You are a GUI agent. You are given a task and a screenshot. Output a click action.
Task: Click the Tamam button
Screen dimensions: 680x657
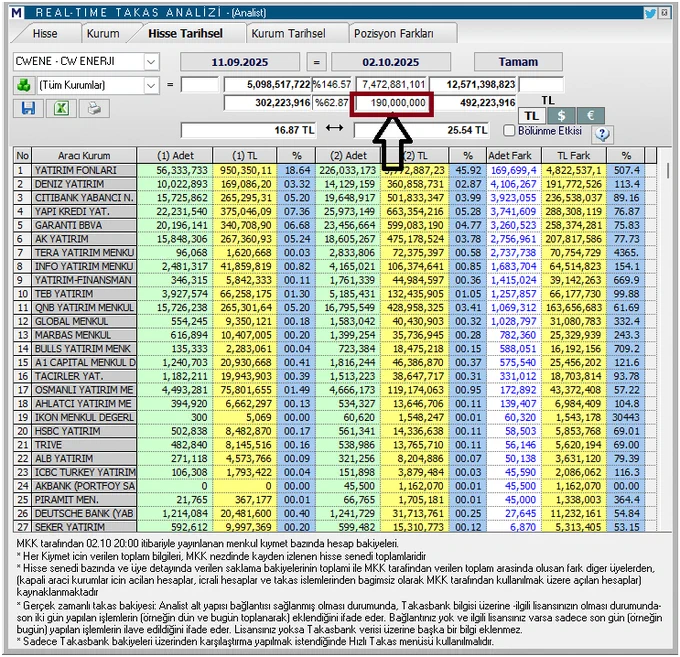coord(518,62)
